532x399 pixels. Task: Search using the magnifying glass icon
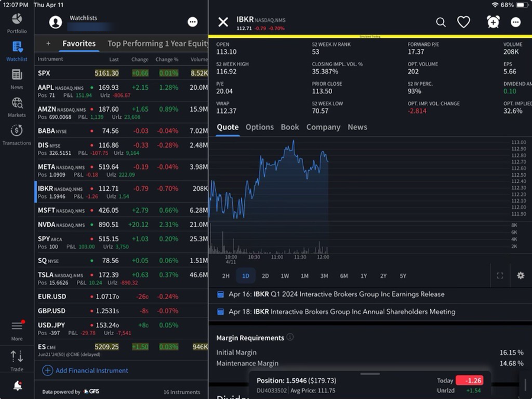pos(441,22)
